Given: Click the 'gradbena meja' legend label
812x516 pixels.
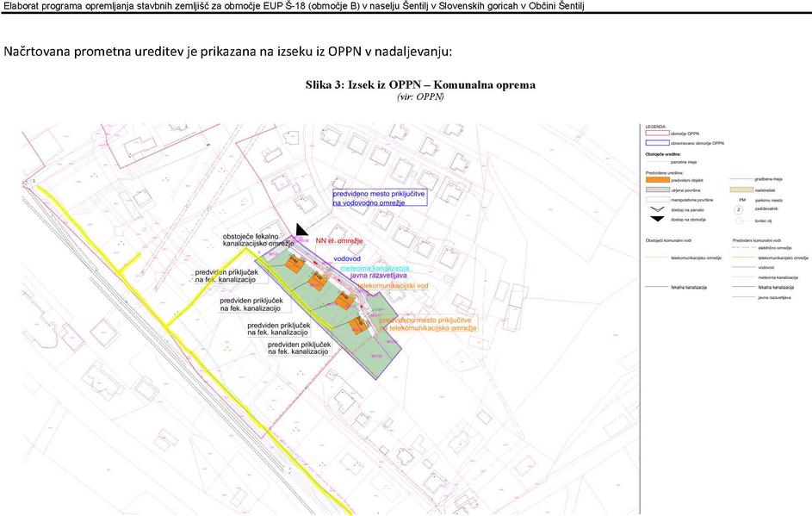Looking at the screenshot, I should 768,179.
